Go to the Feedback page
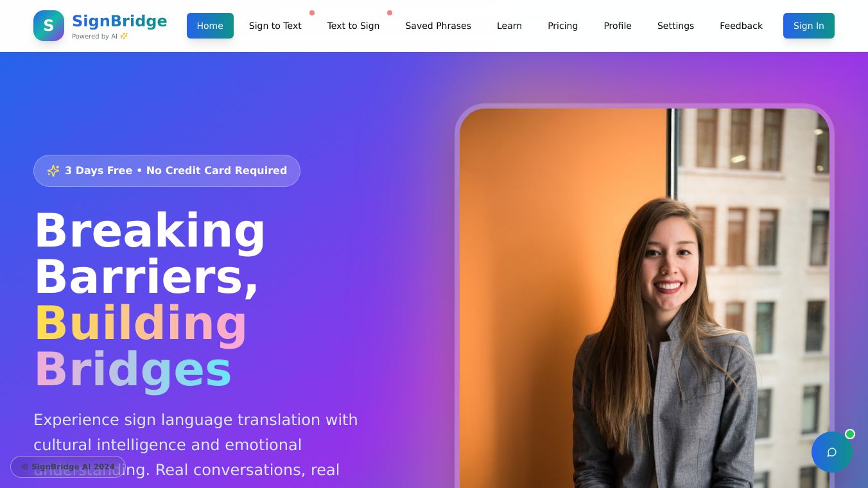868x488 pixels. (741, 26)
